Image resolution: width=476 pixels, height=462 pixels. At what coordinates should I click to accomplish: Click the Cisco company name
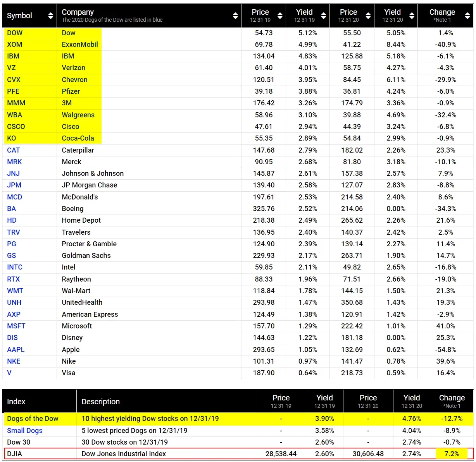pos(71,127)
